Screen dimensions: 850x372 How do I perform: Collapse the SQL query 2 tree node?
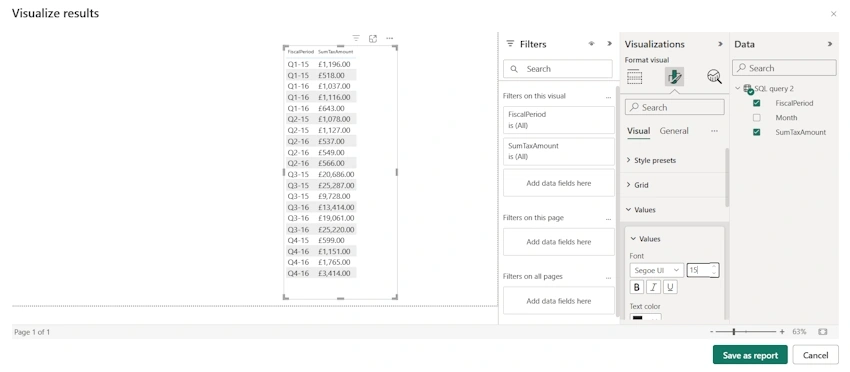[x=738, y=88]
